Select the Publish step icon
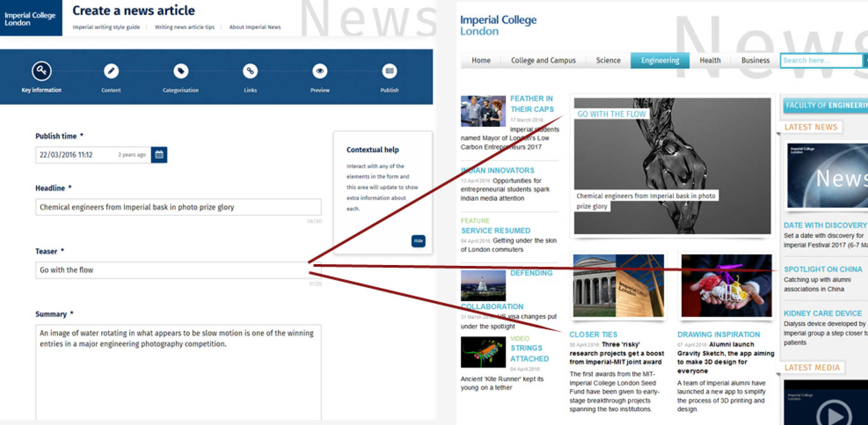The width and height of the screenshot is (868, 425). [389, 71]
